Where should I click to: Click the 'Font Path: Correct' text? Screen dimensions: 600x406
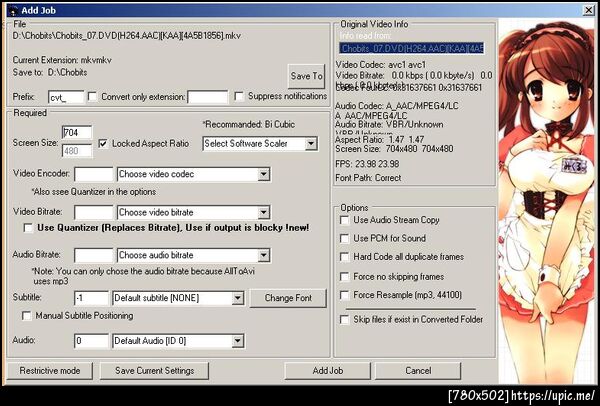[368, 178]
